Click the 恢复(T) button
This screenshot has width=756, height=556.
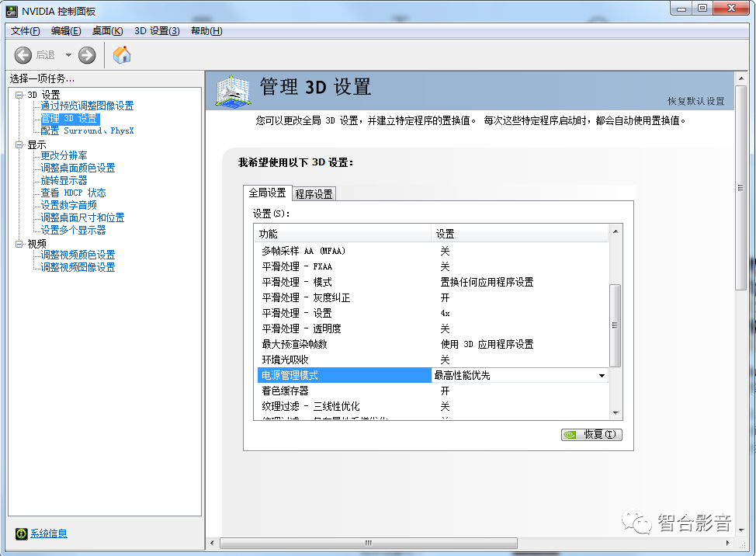pyautogui.click(x=591, y=435)
